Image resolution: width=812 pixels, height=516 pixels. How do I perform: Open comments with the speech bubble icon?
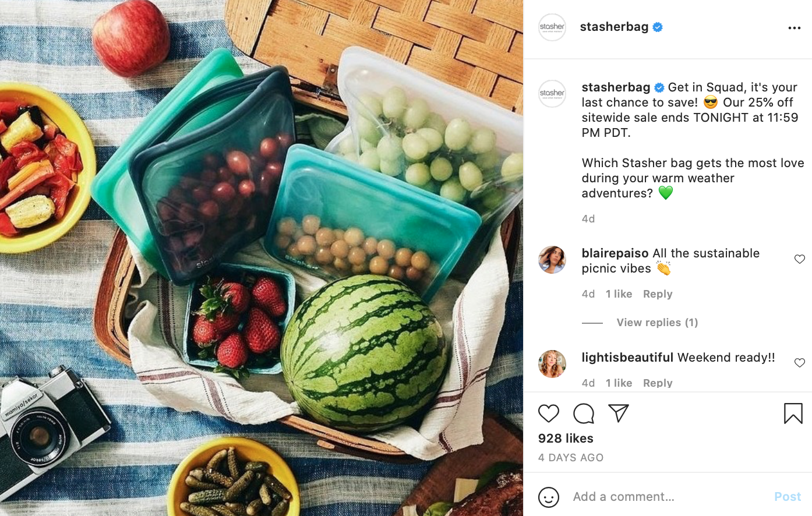coord(583,413)
